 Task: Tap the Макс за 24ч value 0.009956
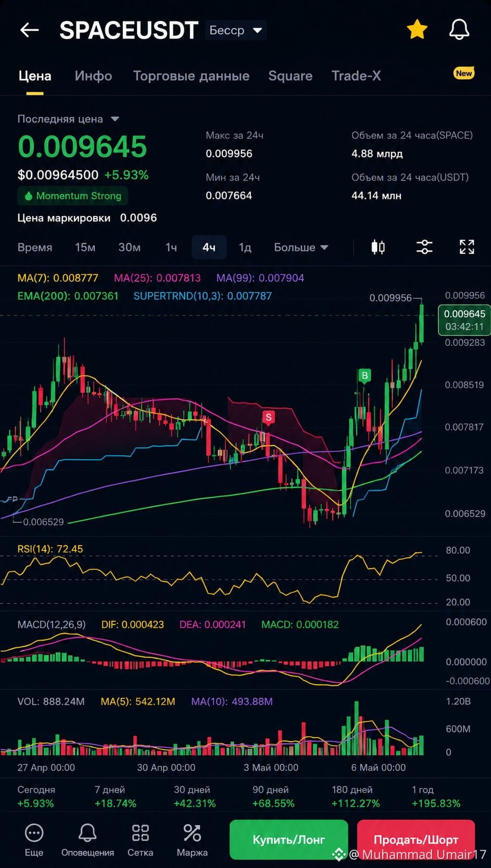[x=229, y=154]
